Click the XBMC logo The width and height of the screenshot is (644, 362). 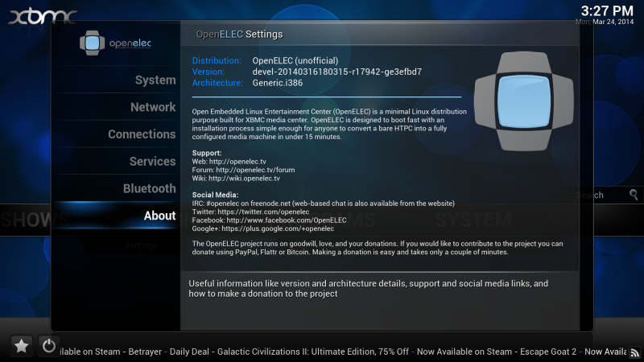[42, 14]
